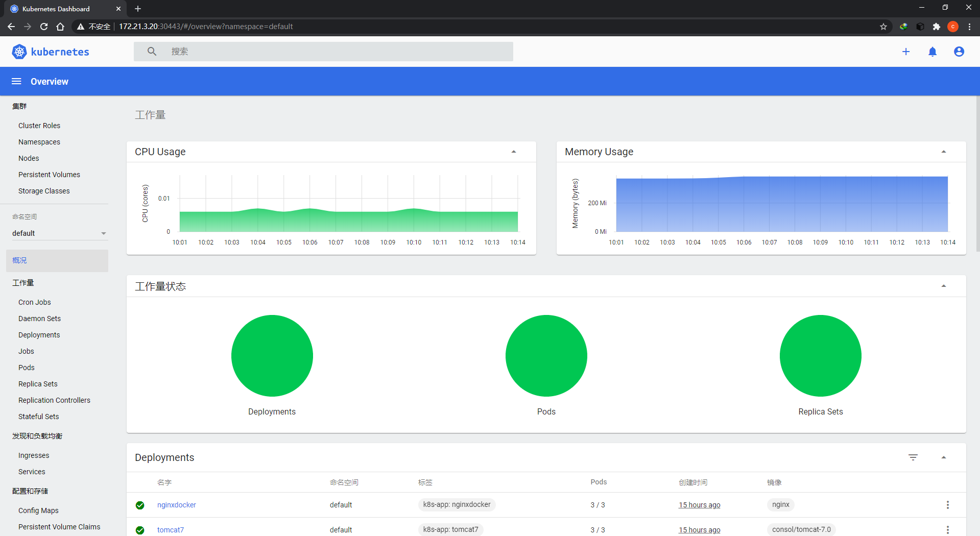Click the not-secure warning icon
980x536 pixels.
pos(81,27)
